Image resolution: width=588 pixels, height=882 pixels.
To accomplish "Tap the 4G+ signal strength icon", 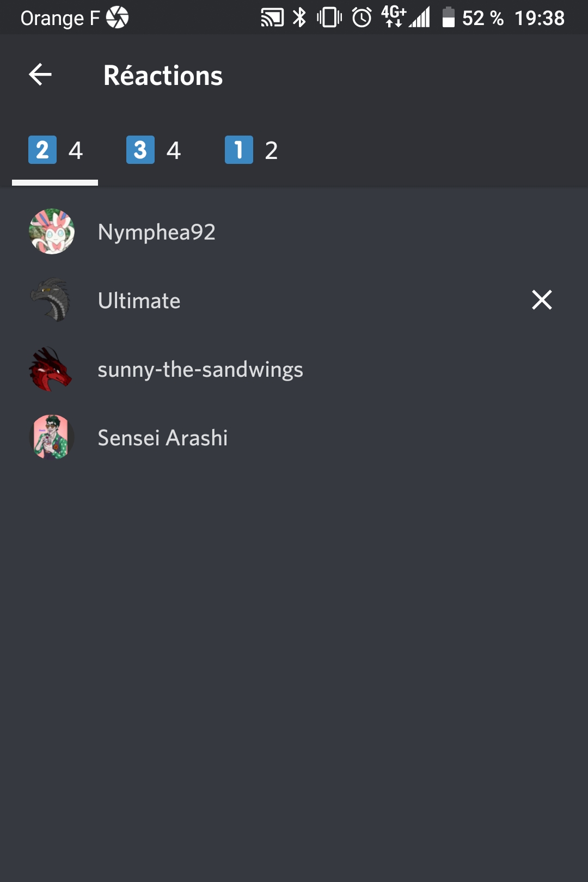I will point(406,17).
